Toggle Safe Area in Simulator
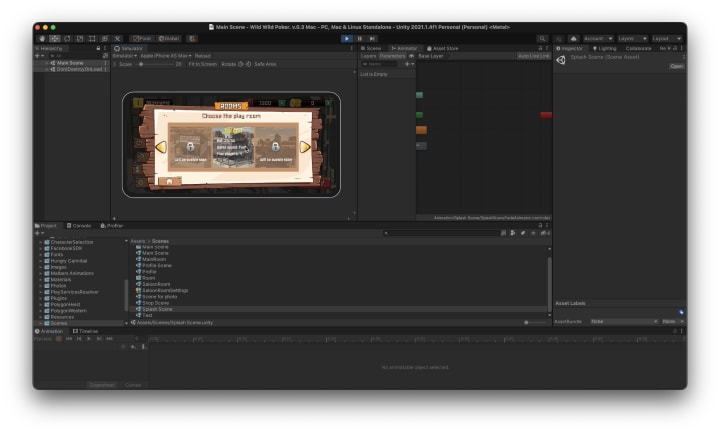 (265, 64)
